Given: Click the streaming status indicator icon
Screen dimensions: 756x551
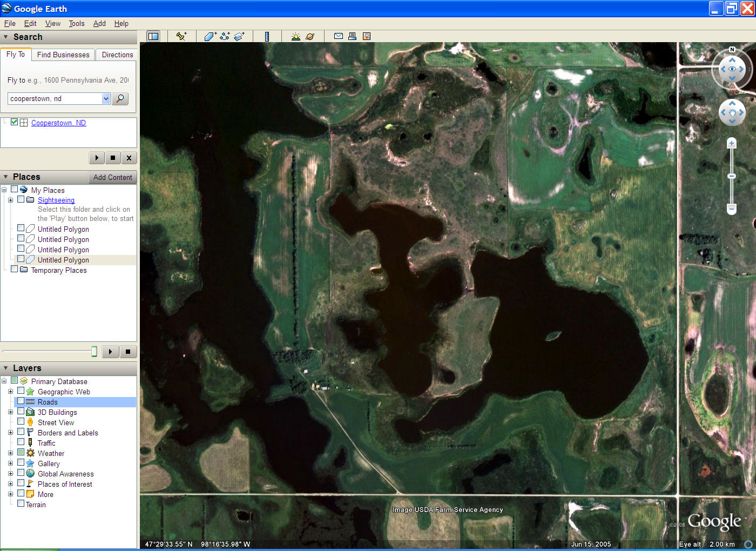Looking at the screenshot, I should 748,544.
